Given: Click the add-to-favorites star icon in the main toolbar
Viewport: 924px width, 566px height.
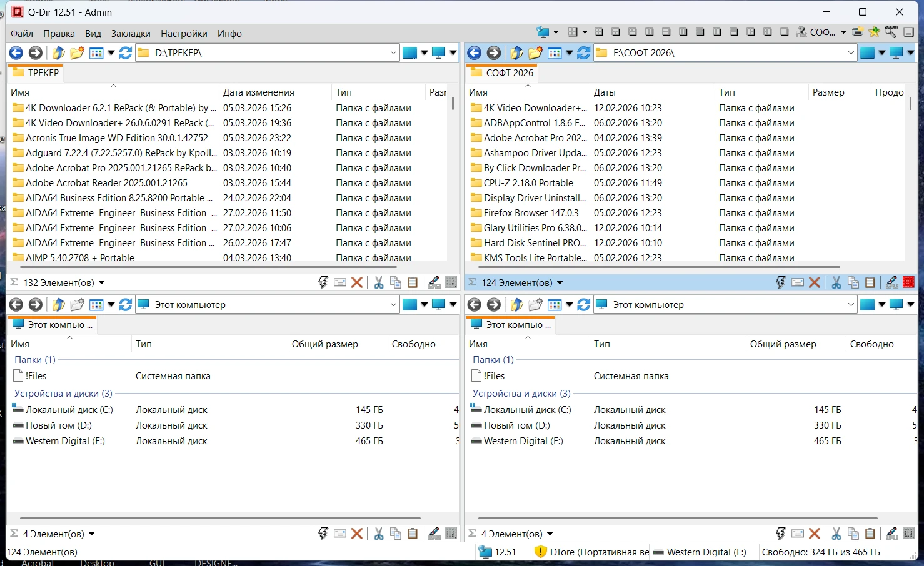Looking at the screenshot, I should point(874,32).
